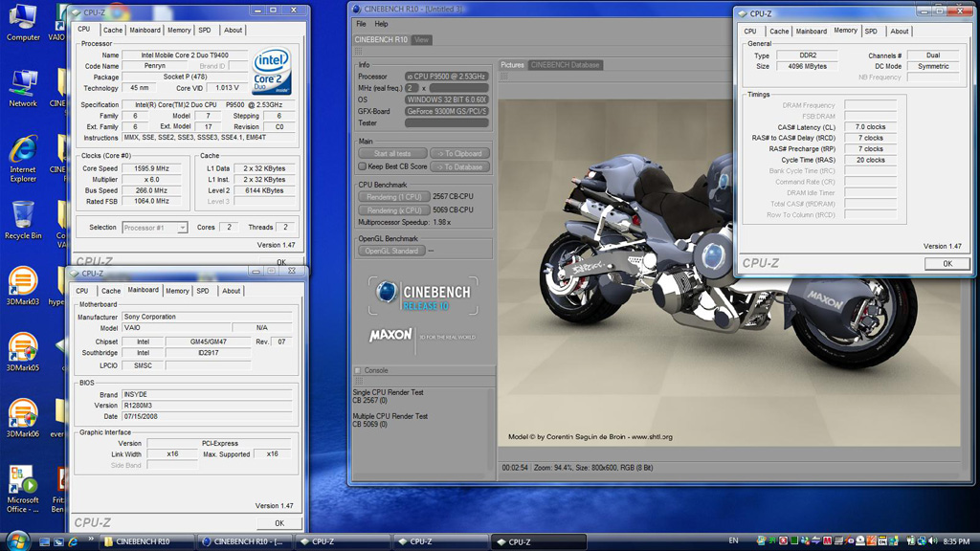Click the Windows Start orb
This screenshot has height=551, width=980.
(17, 540)
